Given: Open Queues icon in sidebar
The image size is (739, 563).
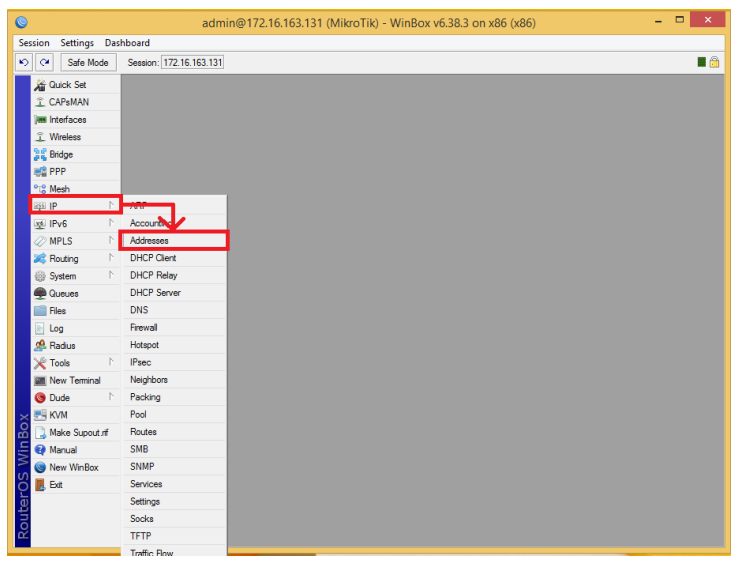Looking at the screenshot, I should (40, 294).
